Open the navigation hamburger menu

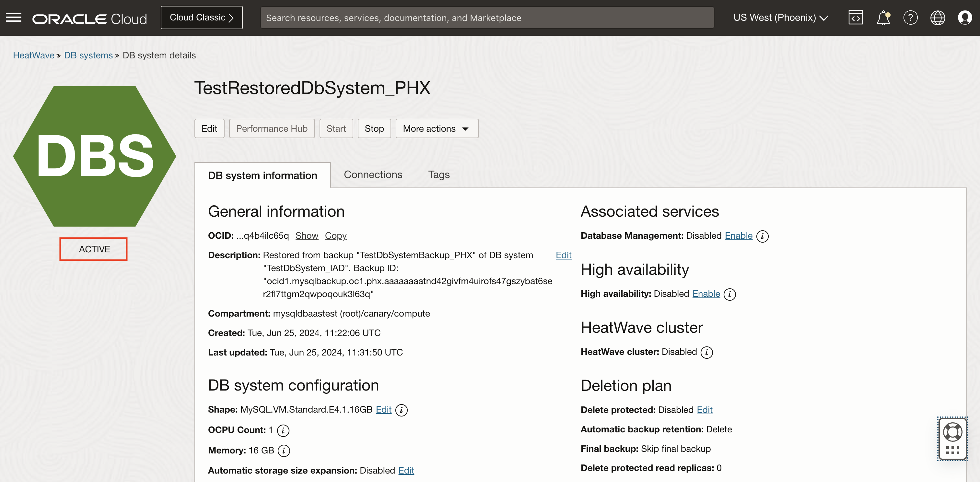tap(13, 18)
